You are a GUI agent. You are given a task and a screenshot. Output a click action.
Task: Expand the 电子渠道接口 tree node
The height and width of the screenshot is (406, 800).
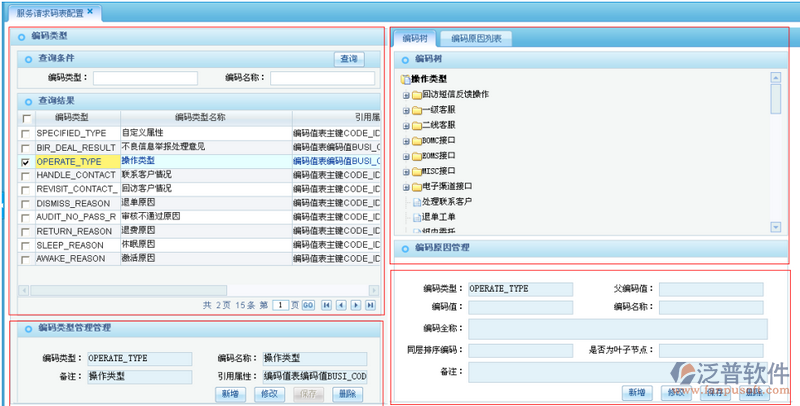405,186
